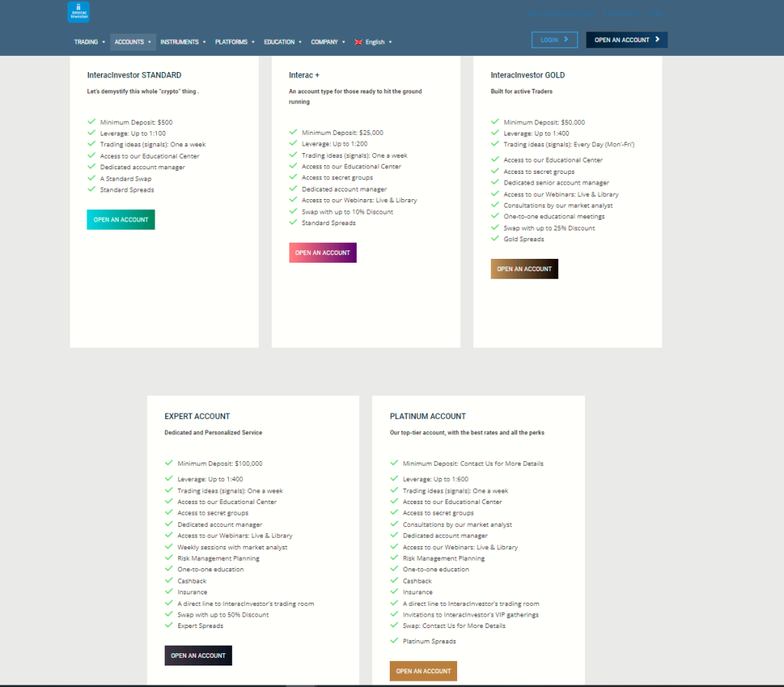Open the ACCOUNTS menu

132,42
